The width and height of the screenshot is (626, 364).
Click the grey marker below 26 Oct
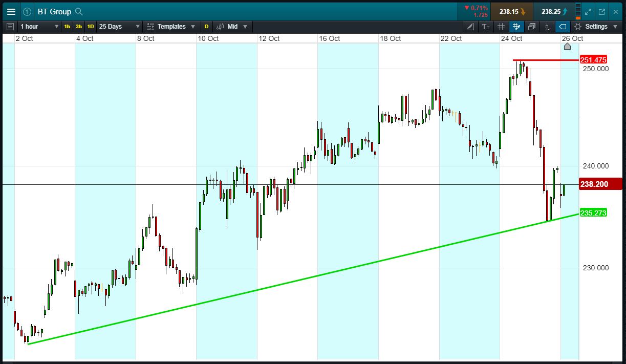click(567, 46)
